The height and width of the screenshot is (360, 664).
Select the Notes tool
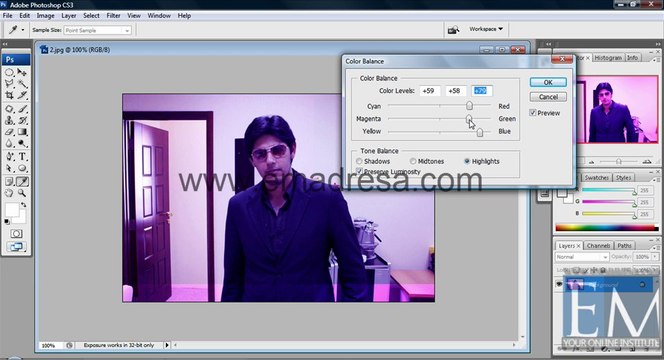click(9, 182)
